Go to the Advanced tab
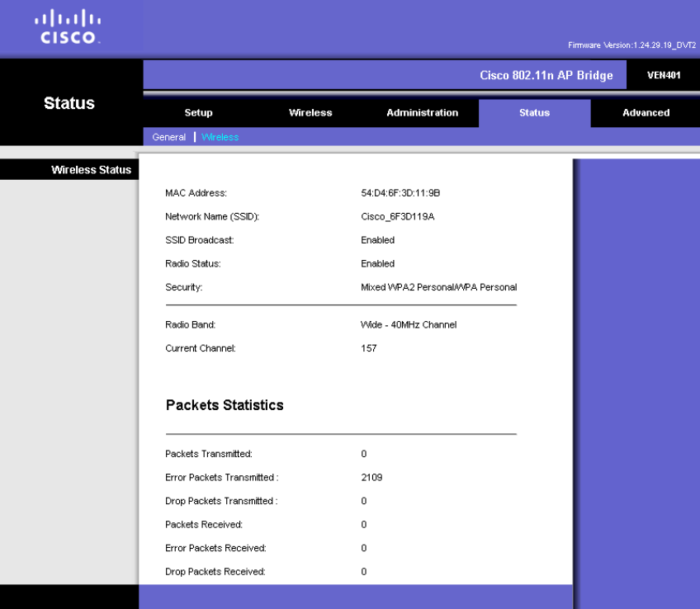Screen dimensions: 700x609 [646, 113]
